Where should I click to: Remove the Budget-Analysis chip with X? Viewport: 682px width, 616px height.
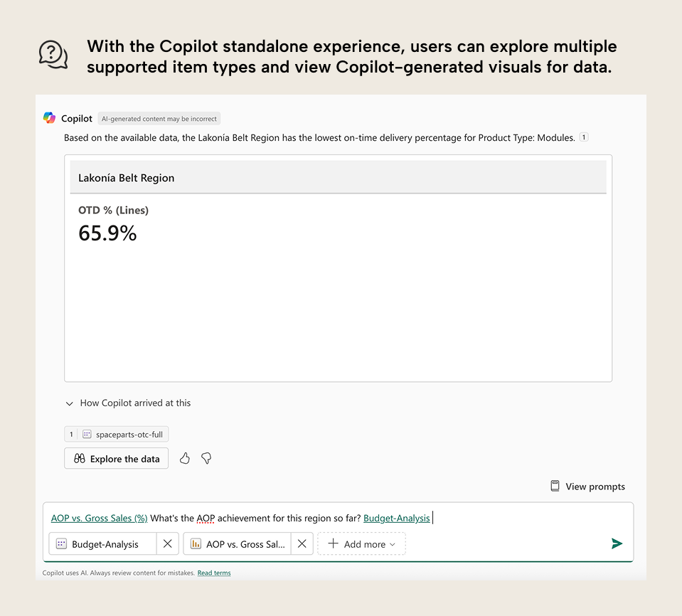point(168,543)
